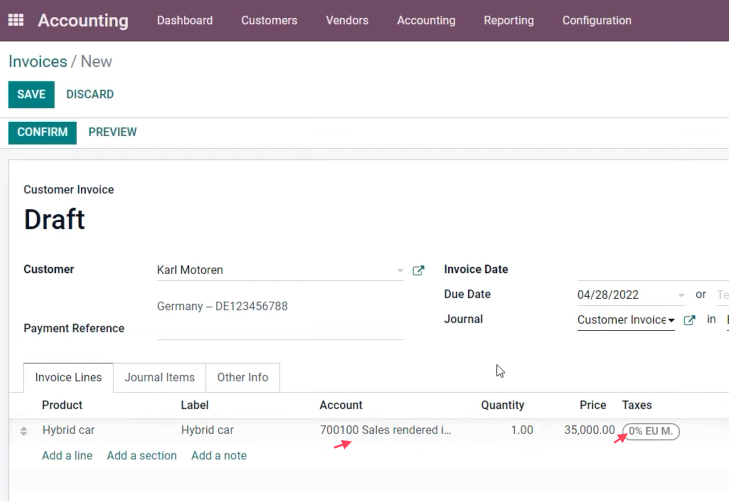Screen dimensions: 729x501
Task: Switch to the Journal Items tab
Action: click(x=159, y=377)
